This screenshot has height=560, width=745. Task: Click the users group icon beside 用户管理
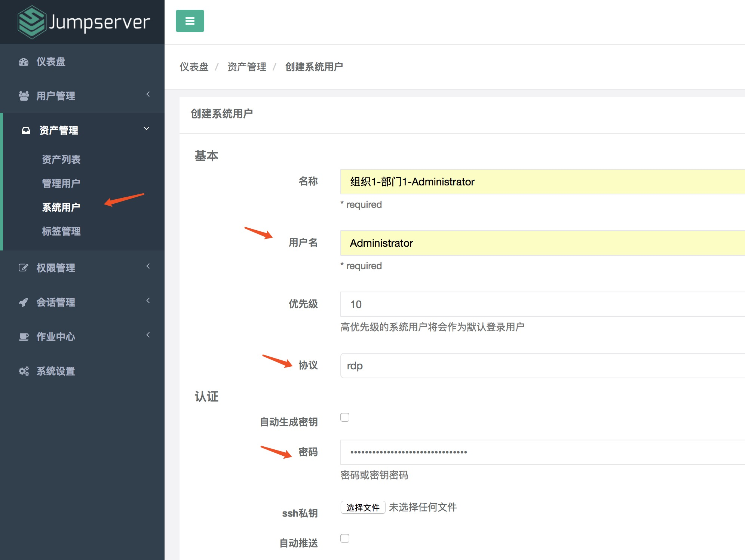click(24, 96)
